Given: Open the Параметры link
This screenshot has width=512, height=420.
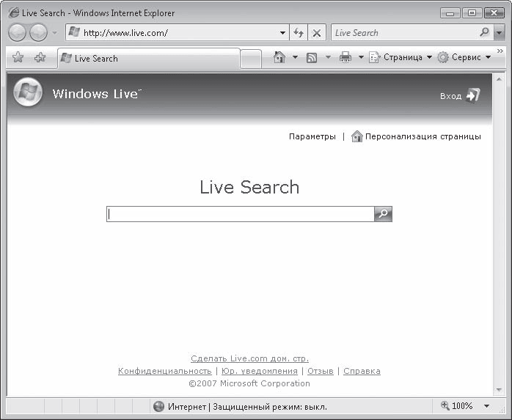Looking at the screenshot, I should click(x=312, y=136).
